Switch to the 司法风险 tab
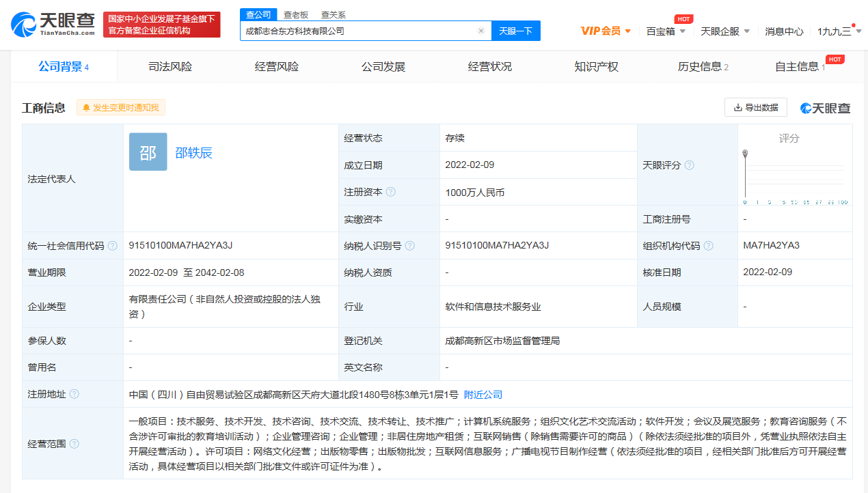This screenshot has height=493, width=868. [x=170, y=66]
